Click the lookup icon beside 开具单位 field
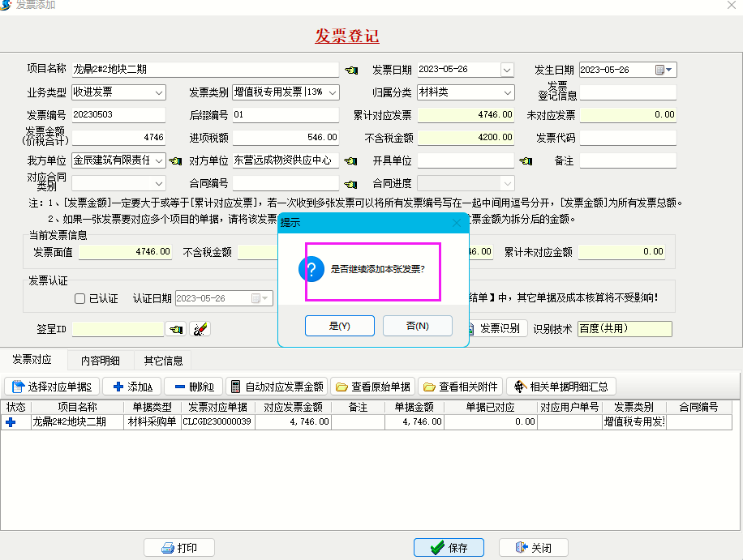Image resolution: width=743 pixels, height=560 pixels. 526,160
